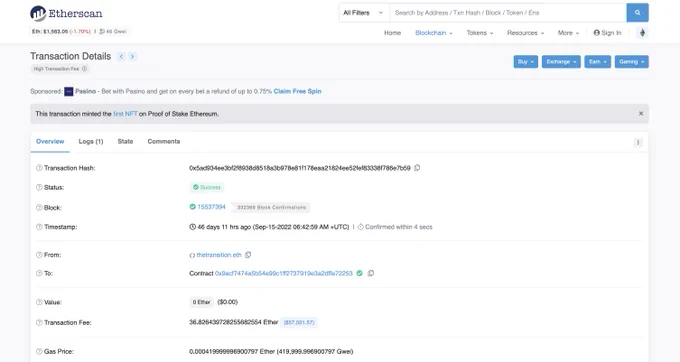Open the Ethereum network diamond icon
The width and height of the screenshot is (680, 362).
click(x=643, y=33)
